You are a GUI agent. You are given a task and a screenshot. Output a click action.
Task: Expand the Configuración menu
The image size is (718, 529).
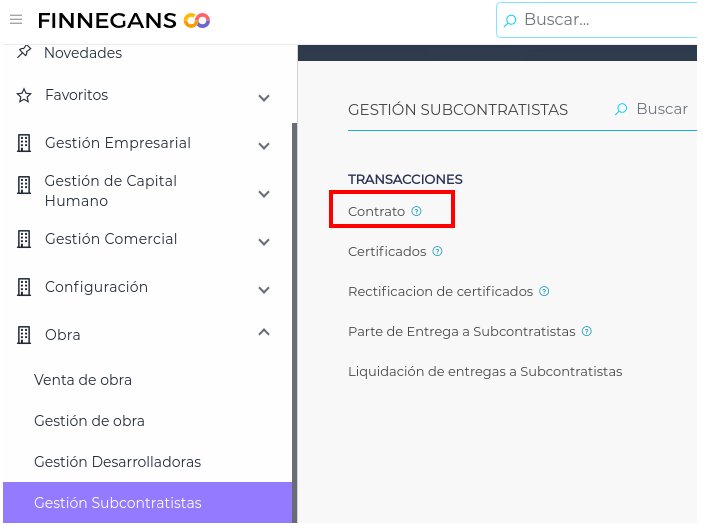(x=264, y=289)
